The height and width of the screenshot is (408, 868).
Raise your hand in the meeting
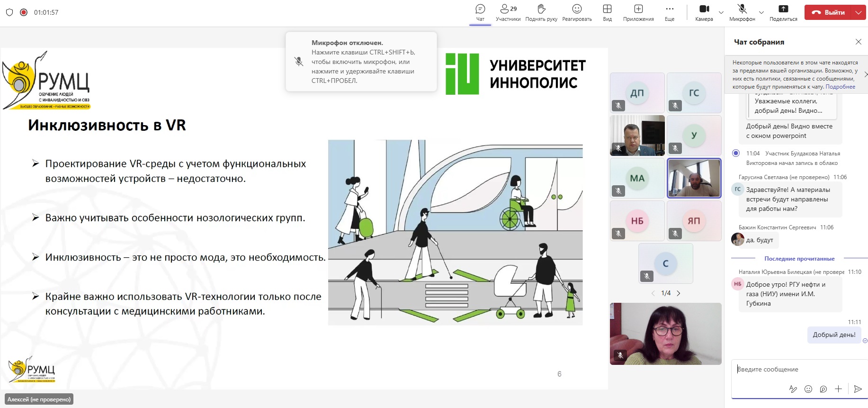(x=541, y=12)
